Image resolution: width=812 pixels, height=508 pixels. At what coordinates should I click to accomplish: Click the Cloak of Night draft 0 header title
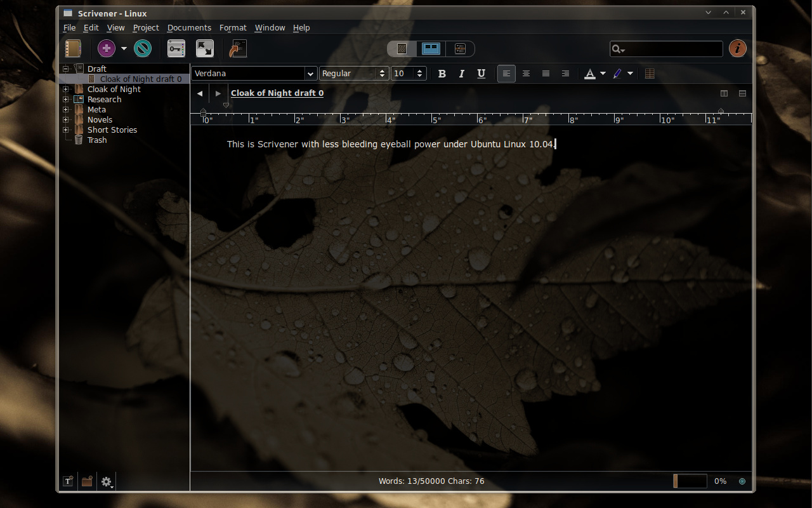(x=277, y=93)
